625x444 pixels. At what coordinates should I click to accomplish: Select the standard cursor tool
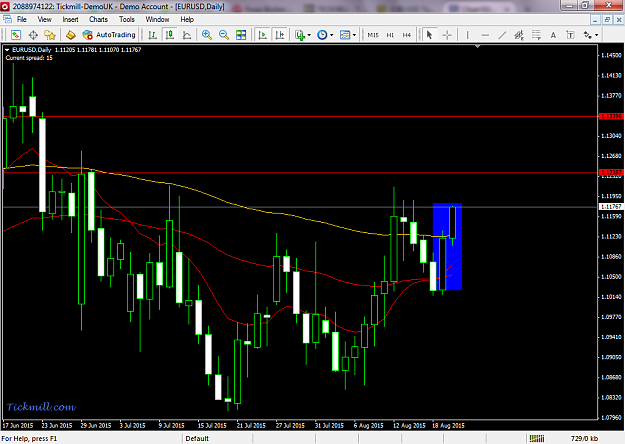click(429, 35)
